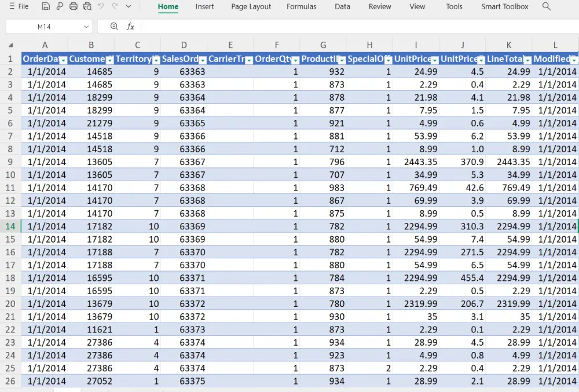579x392 pixels.
Task: Click the Print Preview icon
Action: [x=87, y=6]
